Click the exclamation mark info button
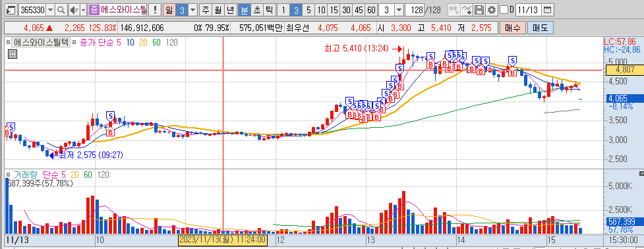Image resolution: width=644 pixels, height=249 pixels. 155,10
